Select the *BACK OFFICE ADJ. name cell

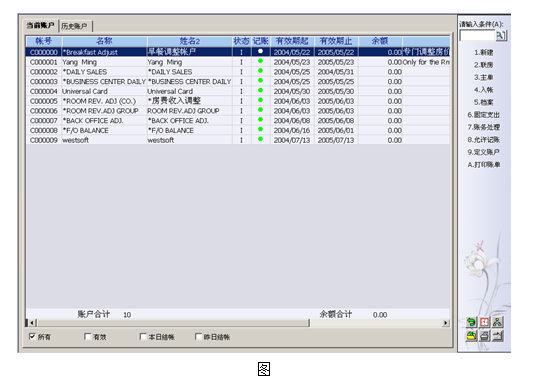click(104, 121)
